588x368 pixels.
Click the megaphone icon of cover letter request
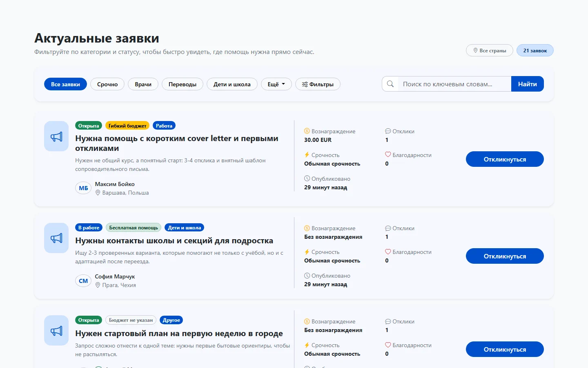click(56, 136)
